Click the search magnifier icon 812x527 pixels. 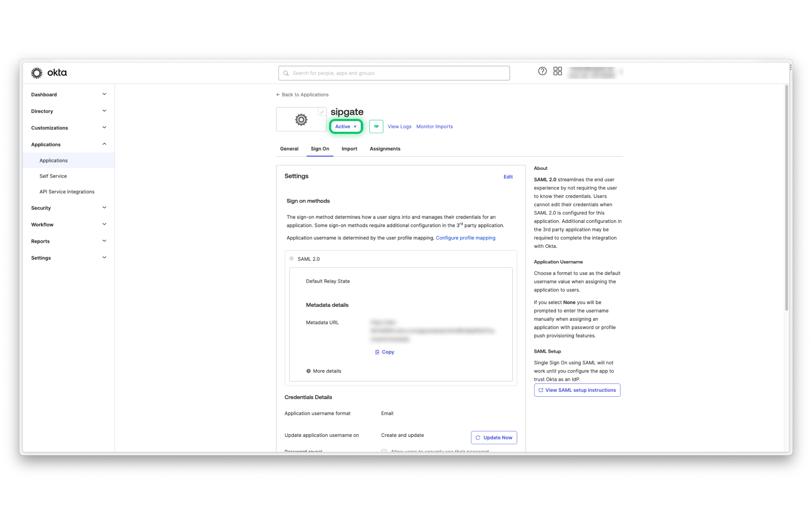coord(286,73)
